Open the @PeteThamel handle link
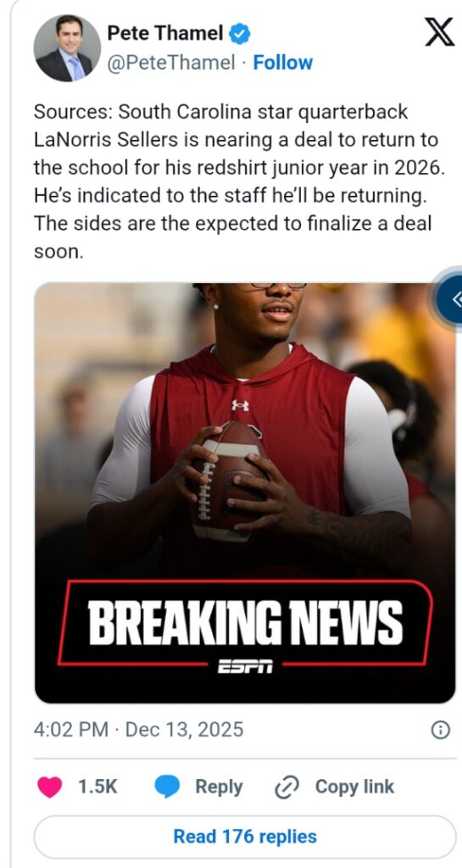The width and height of the screenshot is (462, 868). click(170, 63)
